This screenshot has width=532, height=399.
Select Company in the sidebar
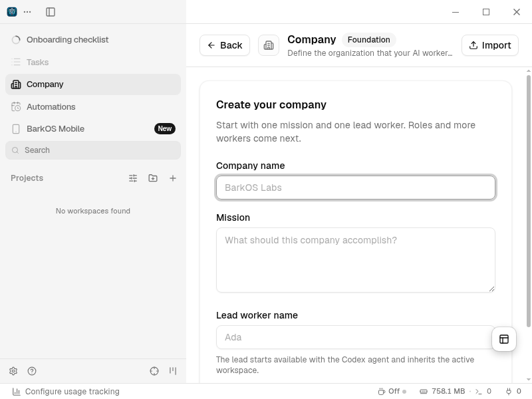[93, 84]
